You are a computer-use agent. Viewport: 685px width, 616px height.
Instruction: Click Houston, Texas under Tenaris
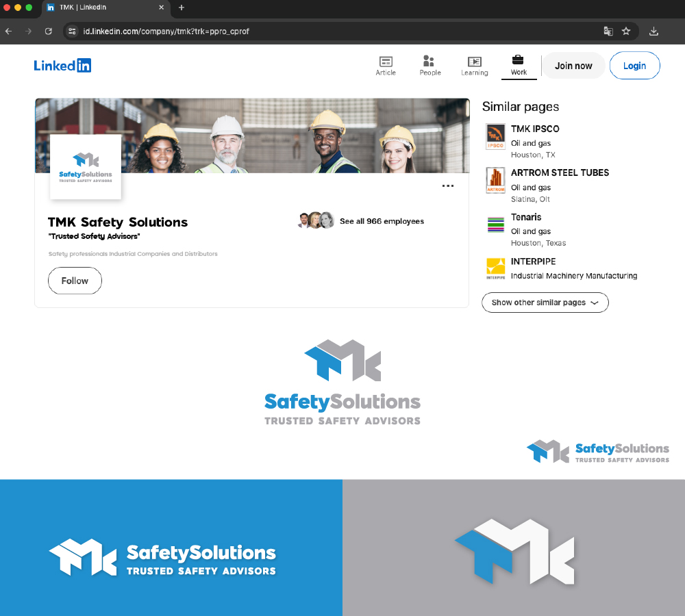coord(538,243)
